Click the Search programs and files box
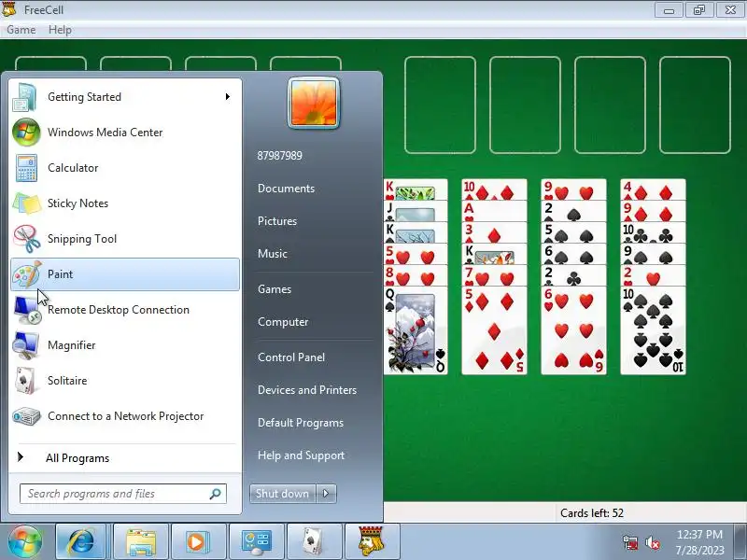 coord(123,494)
